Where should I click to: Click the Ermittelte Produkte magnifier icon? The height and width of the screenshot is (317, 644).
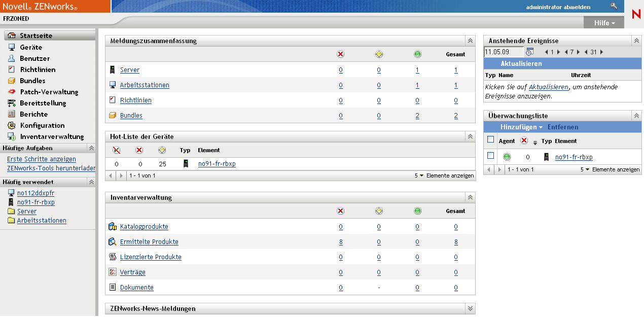(x=113, y=242)
